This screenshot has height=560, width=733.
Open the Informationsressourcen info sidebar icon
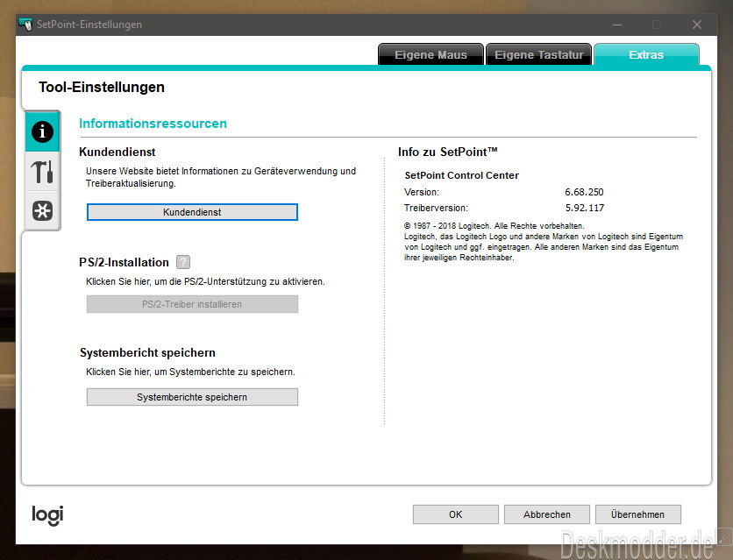click(43, 131)
